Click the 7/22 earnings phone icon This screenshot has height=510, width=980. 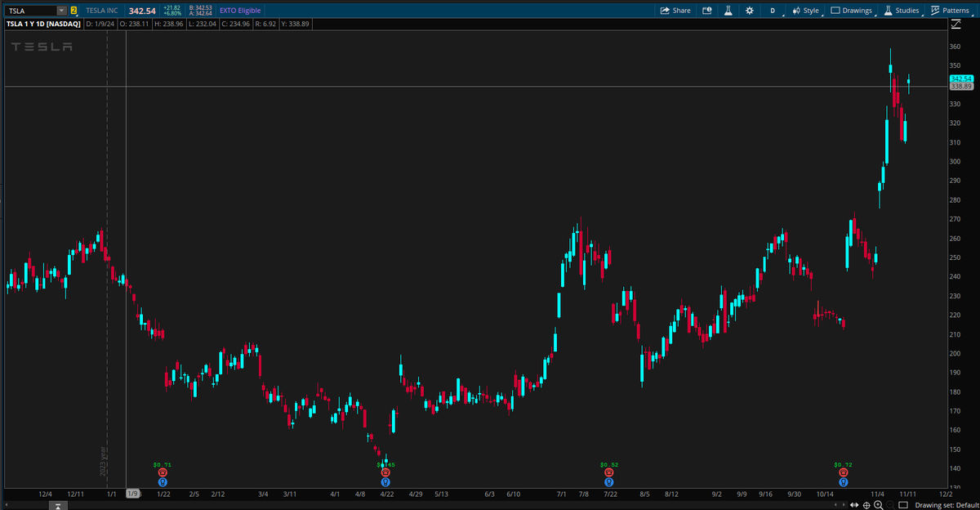[x=609, y=472]
